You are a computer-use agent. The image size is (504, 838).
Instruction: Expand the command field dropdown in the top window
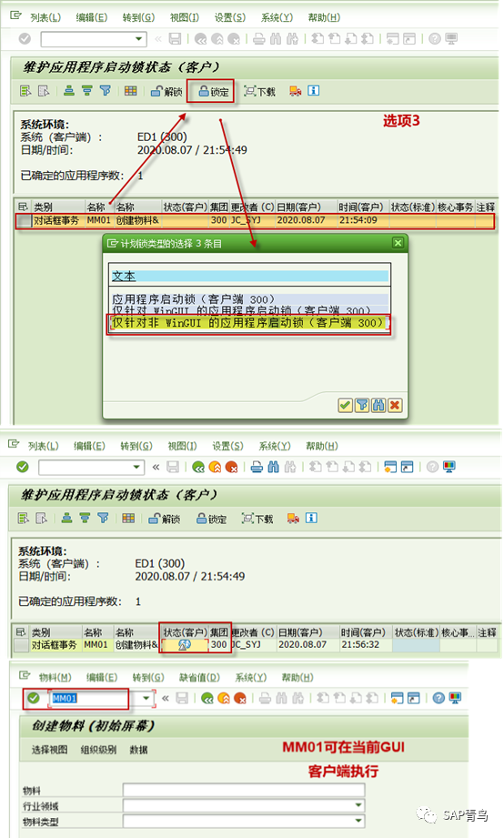point(139,39)
